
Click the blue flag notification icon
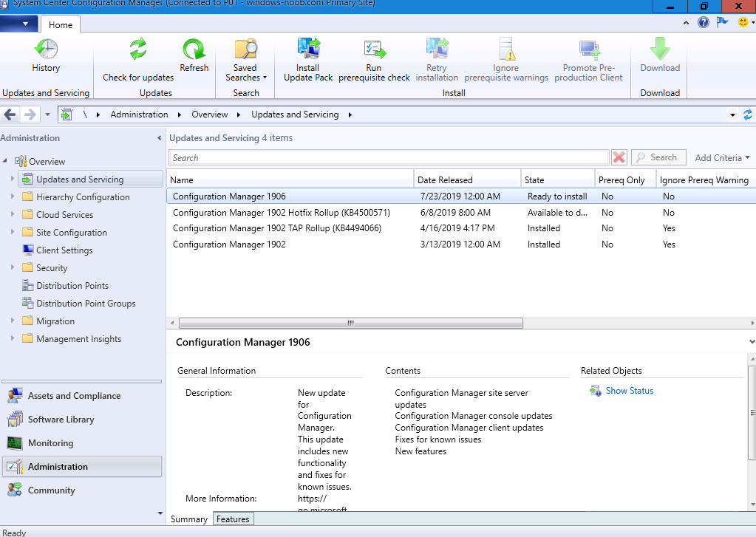tap(722, 22)
